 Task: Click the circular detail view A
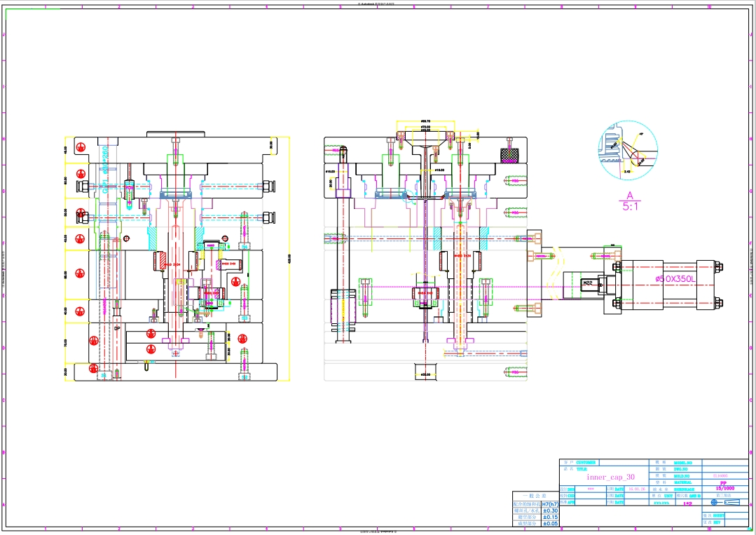(628, 151)
